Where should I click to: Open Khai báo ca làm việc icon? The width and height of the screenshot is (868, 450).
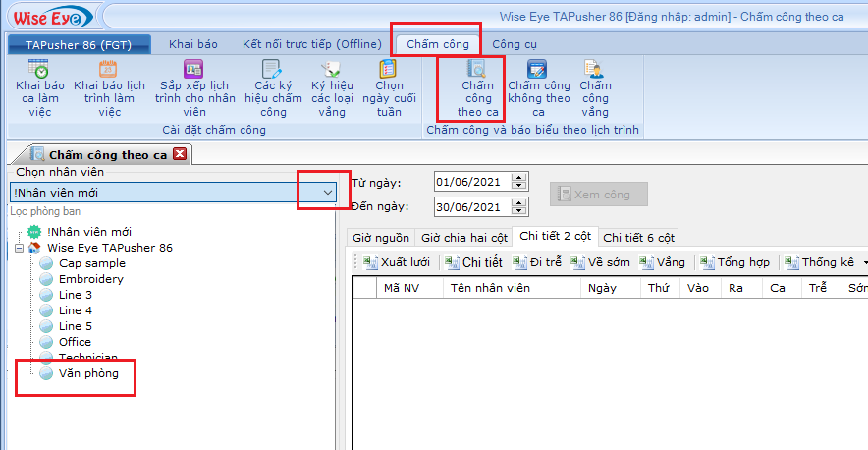pyautogui.click(x=39, y=71)
